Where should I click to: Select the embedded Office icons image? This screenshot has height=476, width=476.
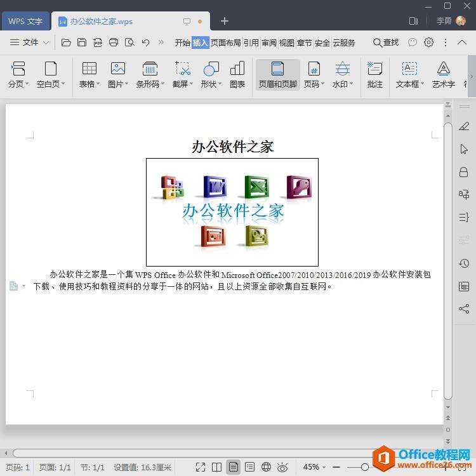point(232,212)
